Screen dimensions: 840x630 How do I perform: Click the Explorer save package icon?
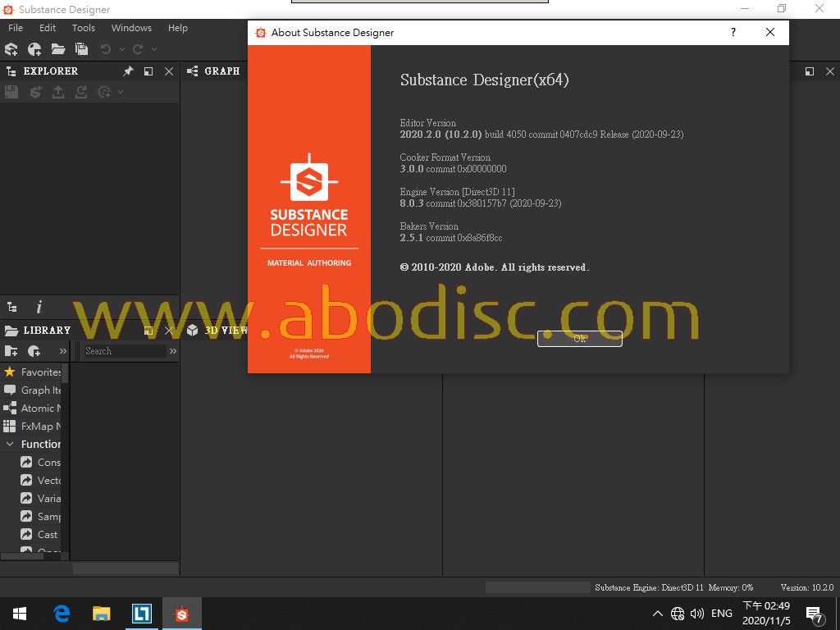click(x=11, y=92)
